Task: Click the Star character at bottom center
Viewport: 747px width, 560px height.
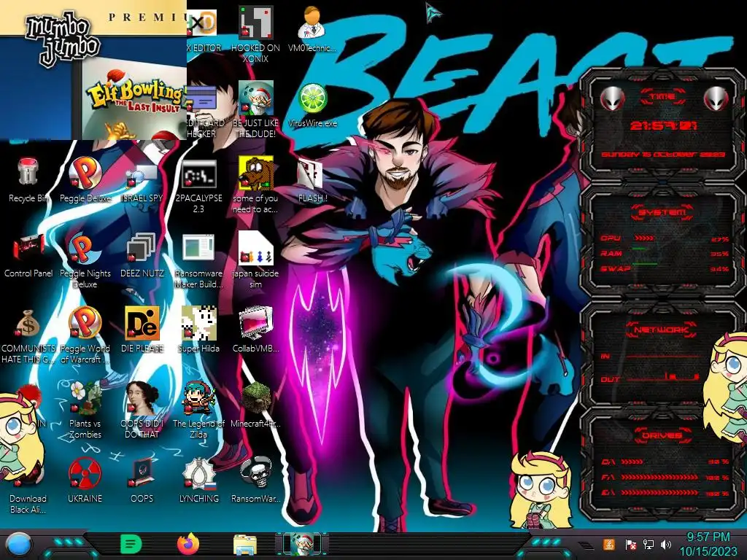Action: [x=541, y=491]
